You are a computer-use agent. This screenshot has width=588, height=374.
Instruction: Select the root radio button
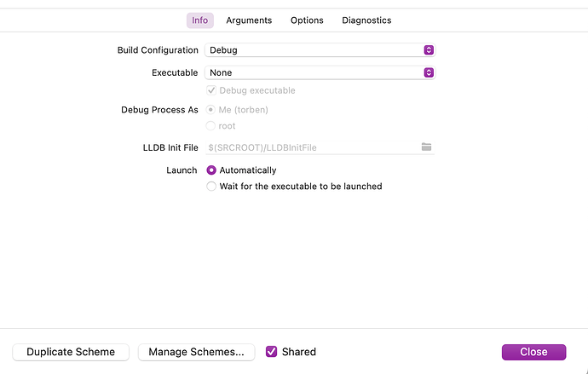[x=211, y=126]
